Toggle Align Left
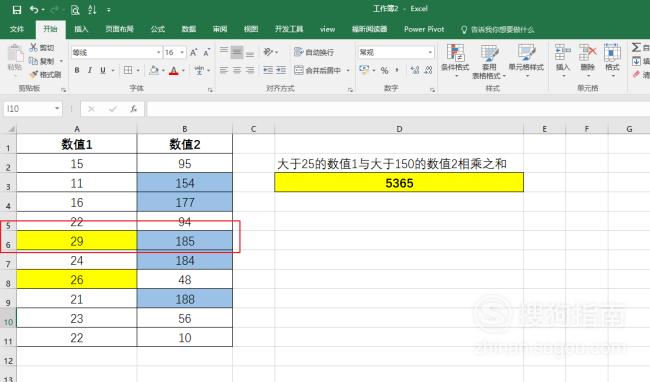This screenshot has height=382, width=650. pos(224,70)
